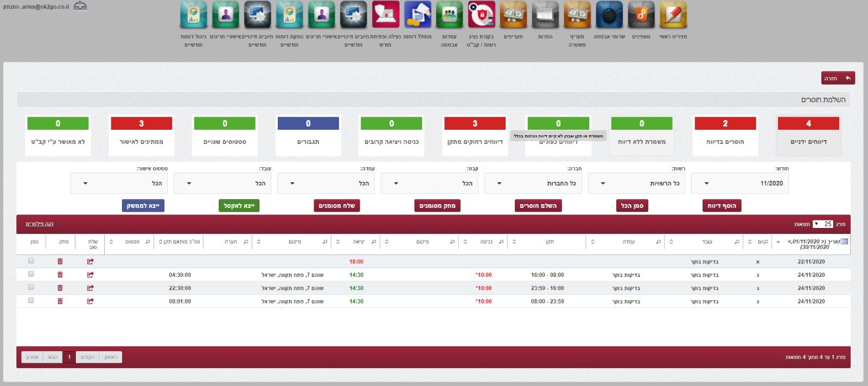Open the מאפיינים gear icon
Screen dimensions: 868x386
[641, 15]
